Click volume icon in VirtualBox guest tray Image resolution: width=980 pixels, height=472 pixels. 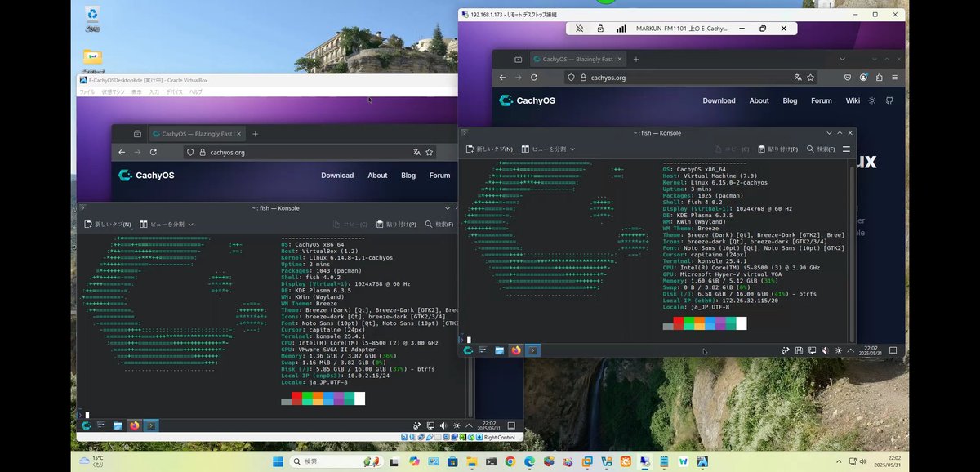tap(443, 425)
